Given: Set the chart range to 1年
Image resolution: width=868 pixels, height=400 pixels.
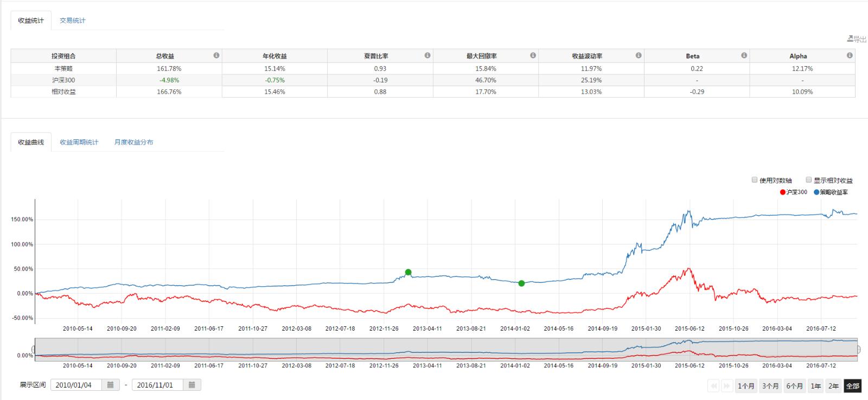Looking at the screenshot, I should pyautogui.click(x=815, y=386).
